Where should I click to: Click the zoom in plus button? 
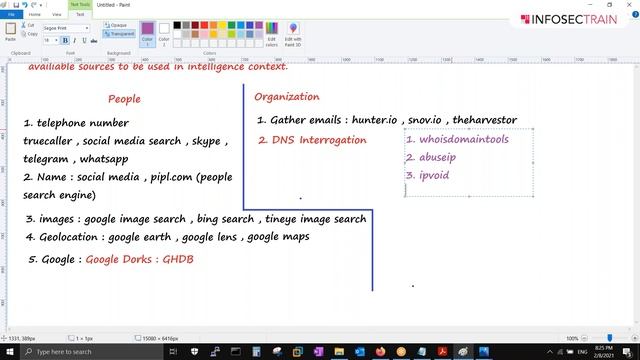pos(634,338)
